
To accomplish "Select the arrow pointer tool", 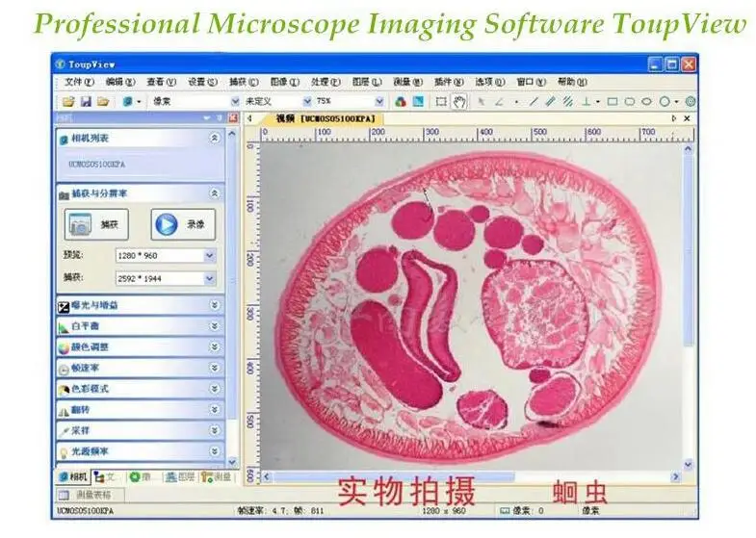I will pos(481,102).
